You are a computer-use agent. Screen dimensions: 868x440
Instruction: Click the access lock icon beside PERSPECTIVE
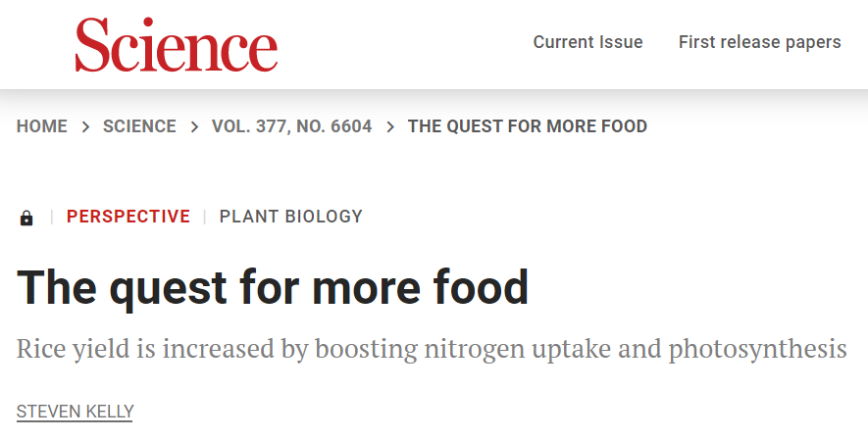coord(26,218)
